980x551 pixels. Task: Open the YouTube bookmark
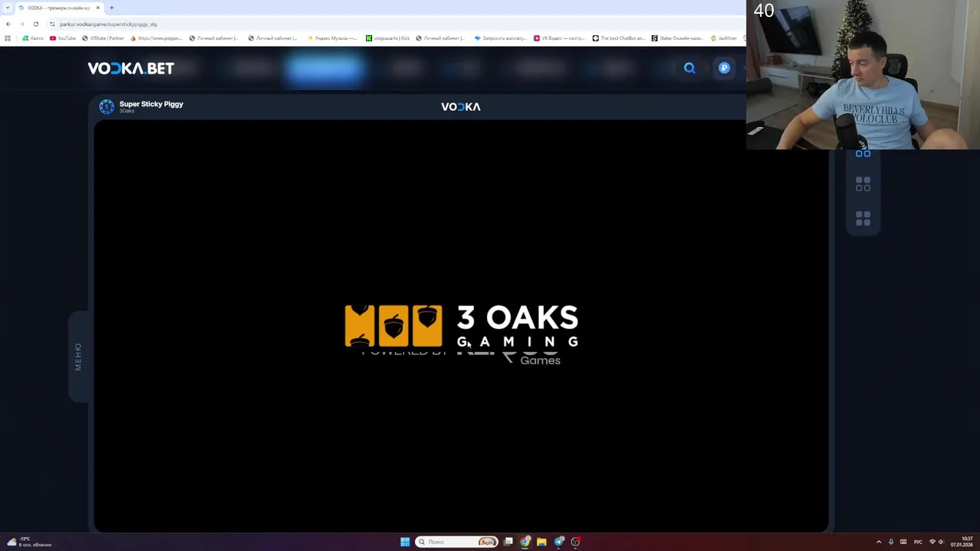click(63, 38)
